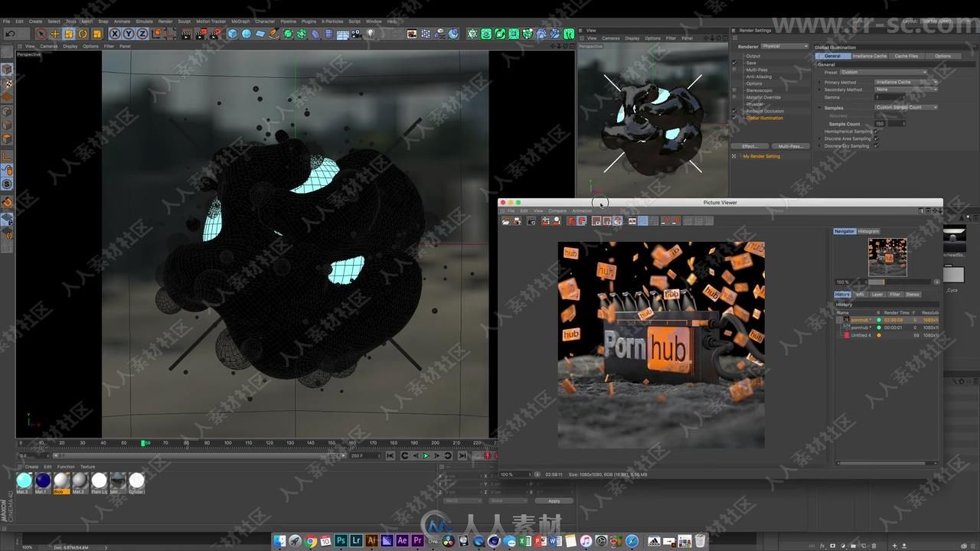Image resolution: width=980 pixels, height=551 pixels.
Task: Add a Cube primitive object
Action: point(232,34)
